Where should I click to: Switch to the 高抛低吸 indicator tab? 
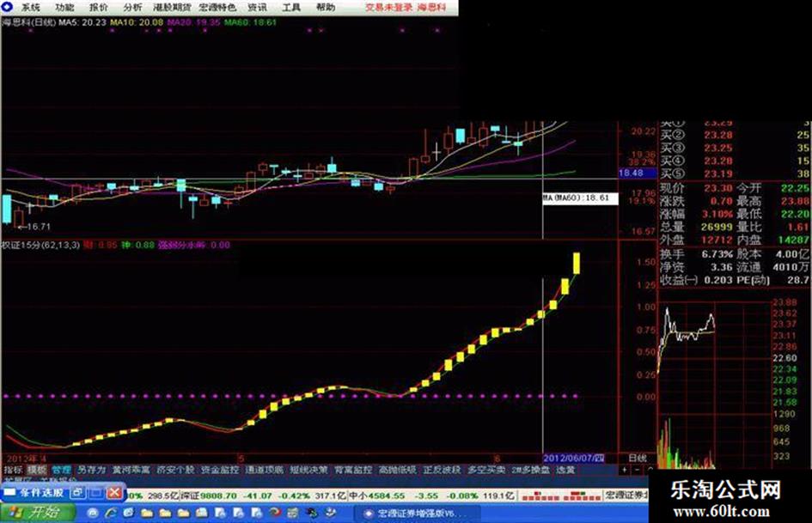pyautogui.click(x=397, y=470)
